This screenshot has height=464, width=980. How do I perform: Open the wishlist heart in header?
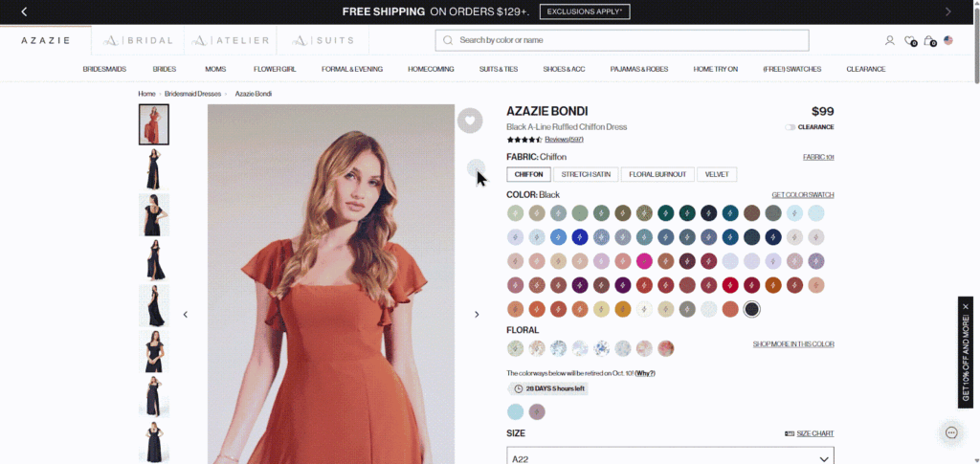pyautogui.click(x=909, y=41)
